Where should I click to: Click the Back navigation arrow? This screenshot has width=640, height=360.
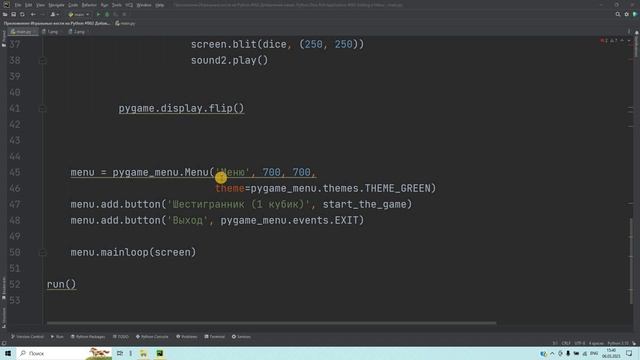(33, 14)
